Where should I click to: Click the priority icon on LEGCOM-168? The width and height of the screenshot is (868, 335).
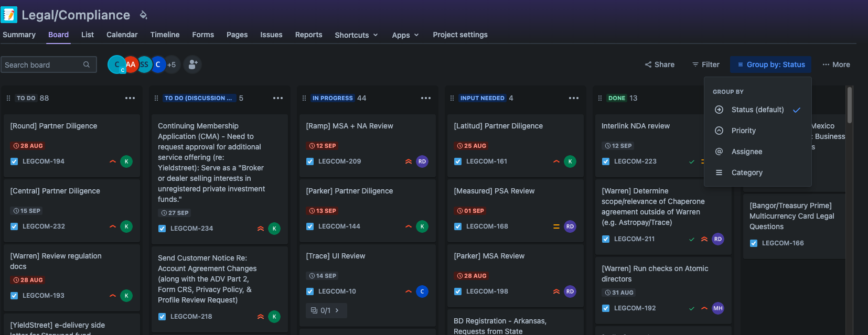point(556,226)
